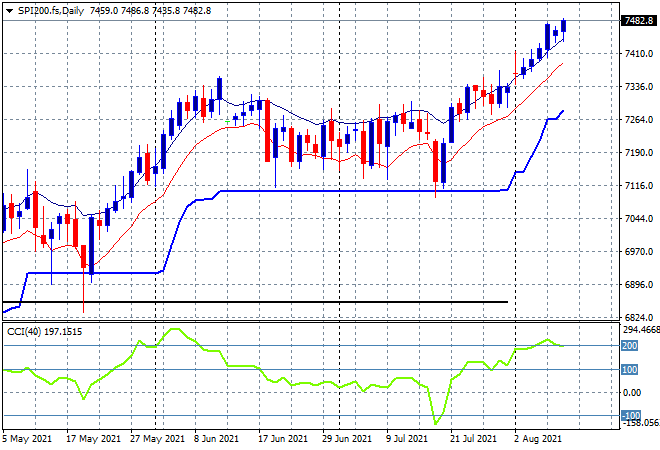Click the 7264.0 price axis label
660x450 pixels.
point(639,120)
